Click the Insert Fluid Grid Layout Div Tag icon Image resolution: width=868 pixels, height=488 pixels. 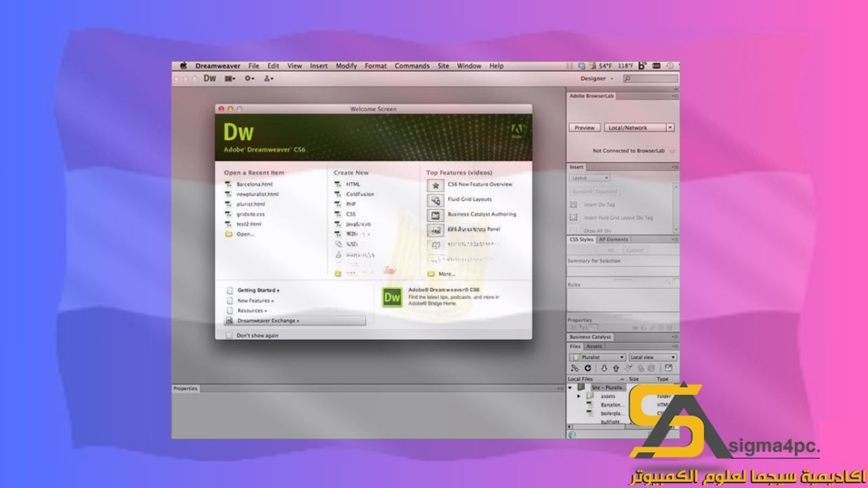coord(574,218)
